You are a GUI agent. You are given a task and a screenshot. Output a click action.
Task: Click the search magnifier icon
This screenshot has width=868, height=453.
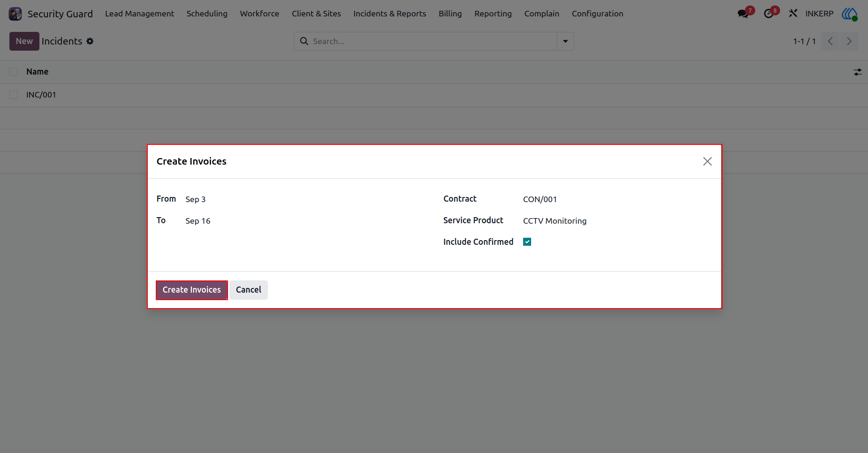[304, 41]
